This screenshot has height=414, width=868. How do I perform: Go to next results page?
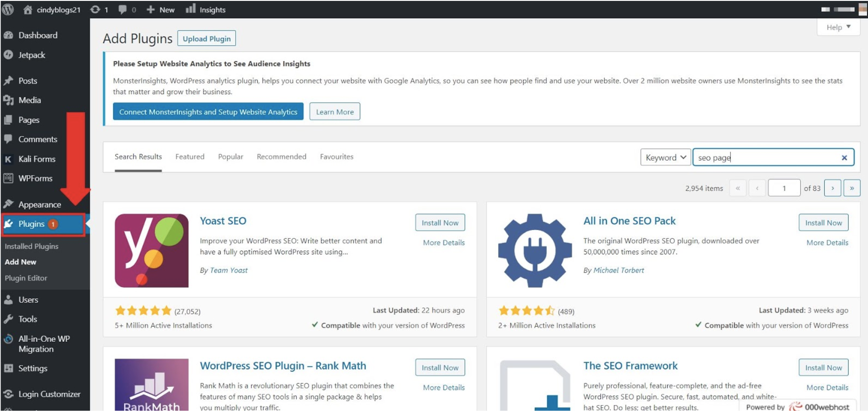[833, 189]
